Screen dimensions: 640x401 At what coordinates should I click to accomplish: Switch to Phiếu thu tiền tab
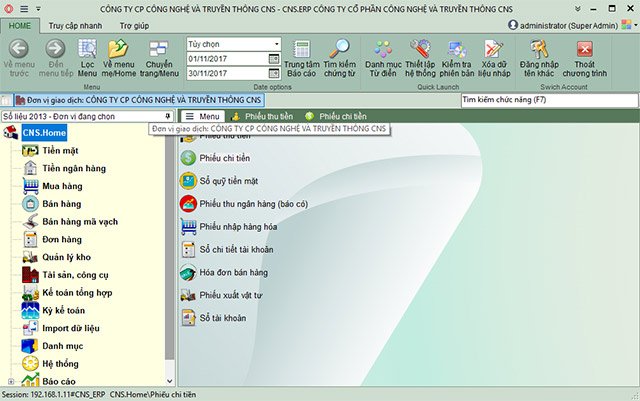coord(262,116)
